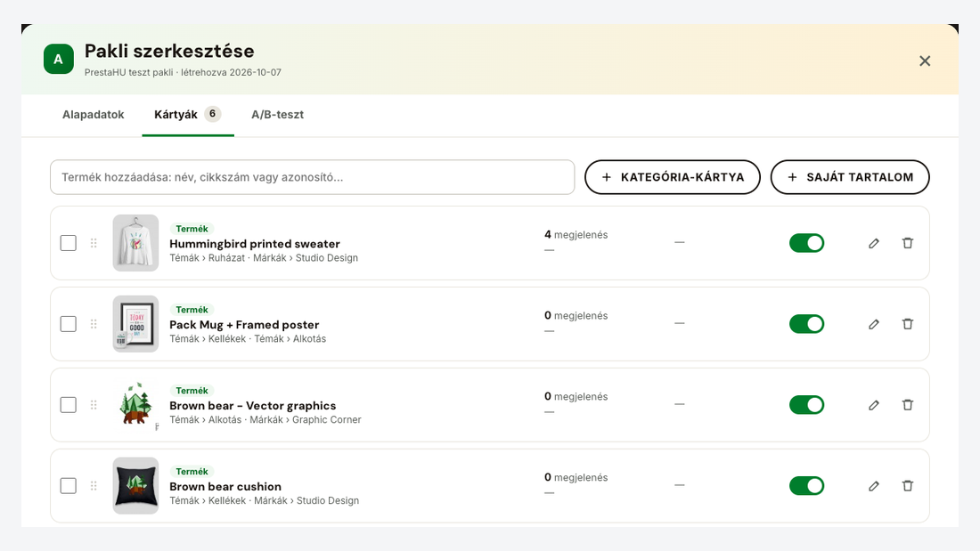Click Témák › Alkotás · Márkák › Graphic Corner
Screen dimensions: 980x551
coord(265,420)
